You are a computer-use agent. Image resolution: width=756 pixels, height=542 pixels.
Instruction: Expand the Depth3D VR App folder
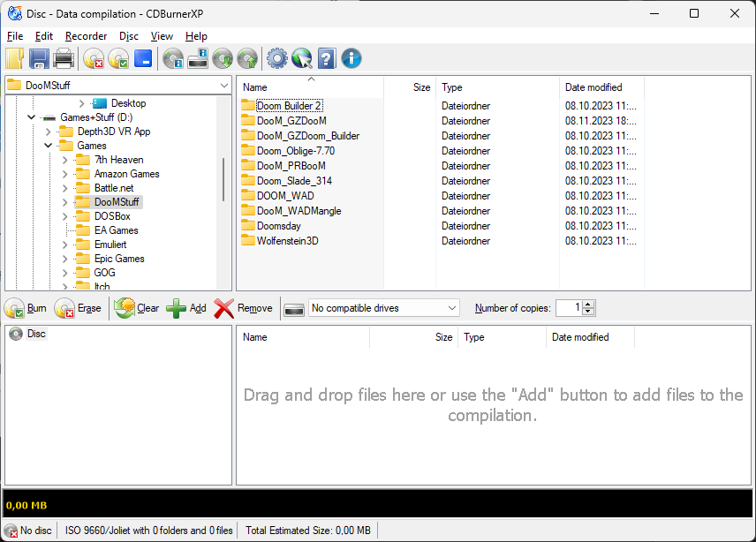point(49,132)
